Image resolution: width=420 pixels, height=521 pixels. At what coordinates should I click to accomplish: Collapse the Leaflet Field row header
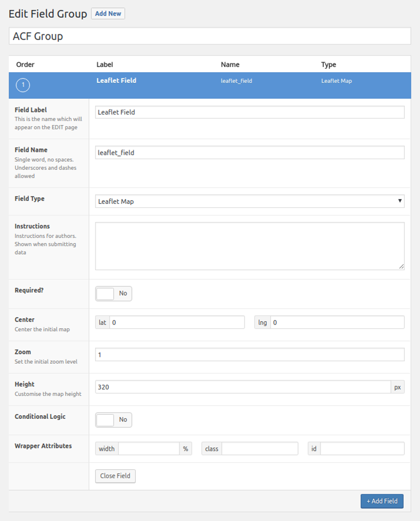(x=210, y=85)
